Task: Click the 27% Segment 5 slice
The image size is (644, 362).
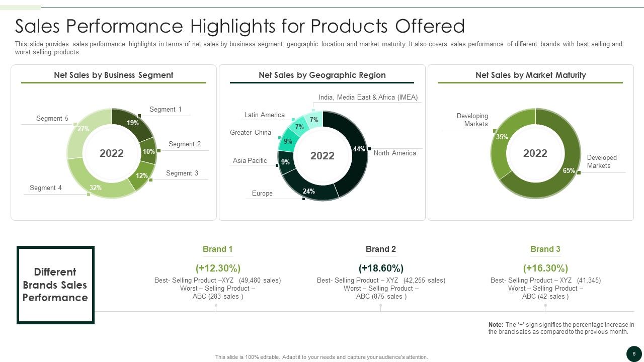Action: click(86, 131)
